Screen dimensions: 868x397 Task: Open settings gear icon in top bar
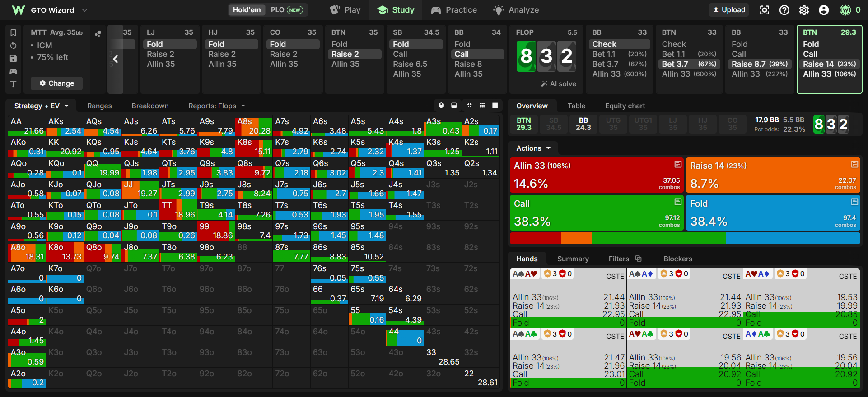tap(804, 10)
